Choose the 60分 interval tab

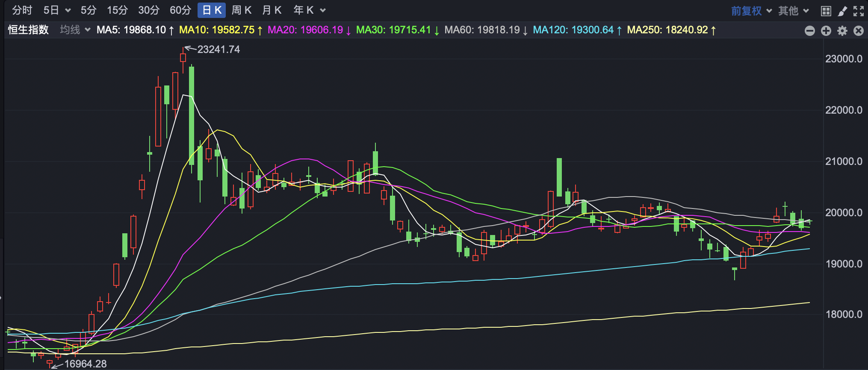[180, 10]
